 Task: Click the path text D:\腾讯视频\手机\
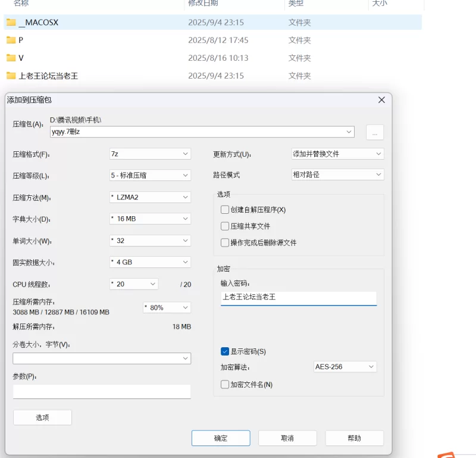click(x=76, y=120)
